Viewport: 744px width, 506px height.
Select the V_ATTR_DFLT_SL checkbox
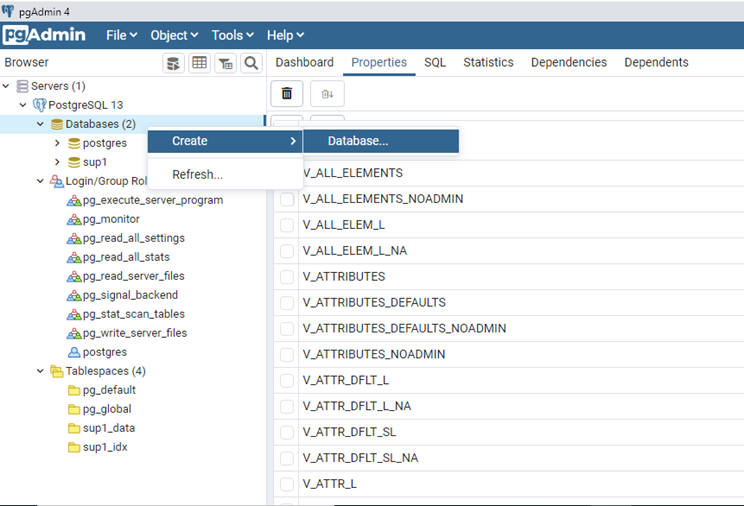[x=287, y=432]
